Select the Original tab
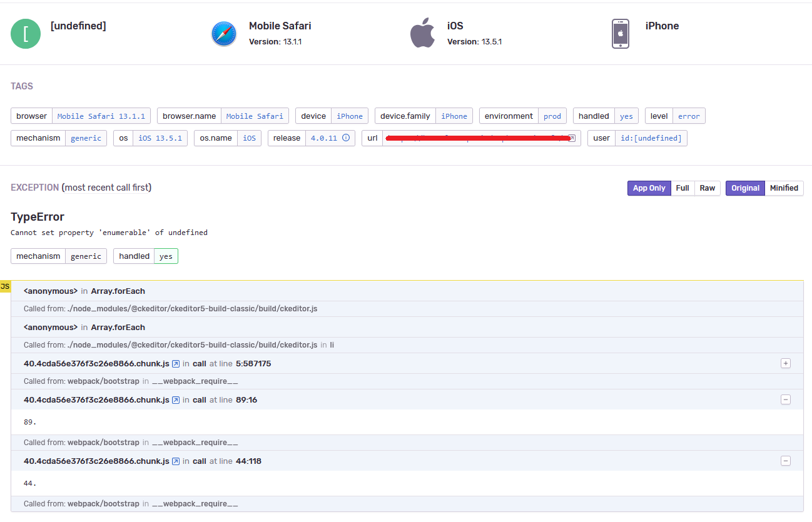Screen dimensions: 812x522 click(x=744, y=188)
